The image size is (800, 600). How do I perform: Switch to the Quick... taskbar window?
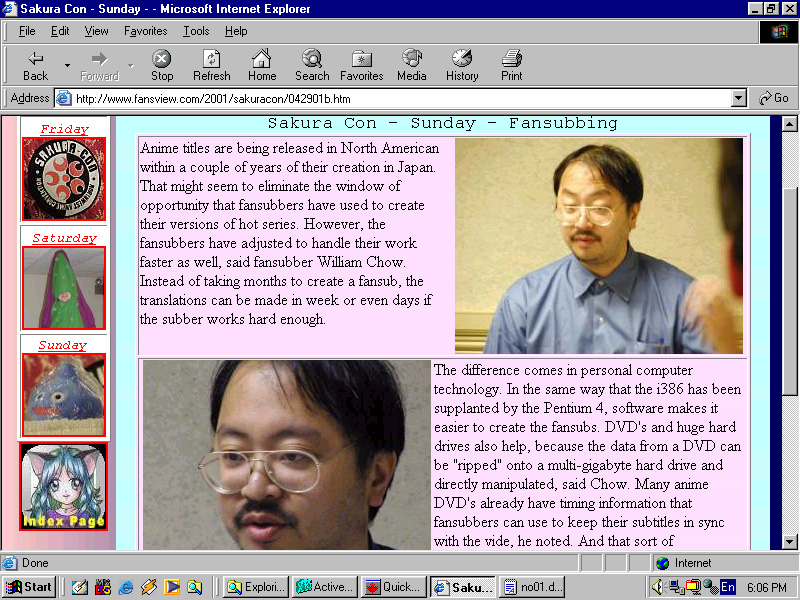394,587
